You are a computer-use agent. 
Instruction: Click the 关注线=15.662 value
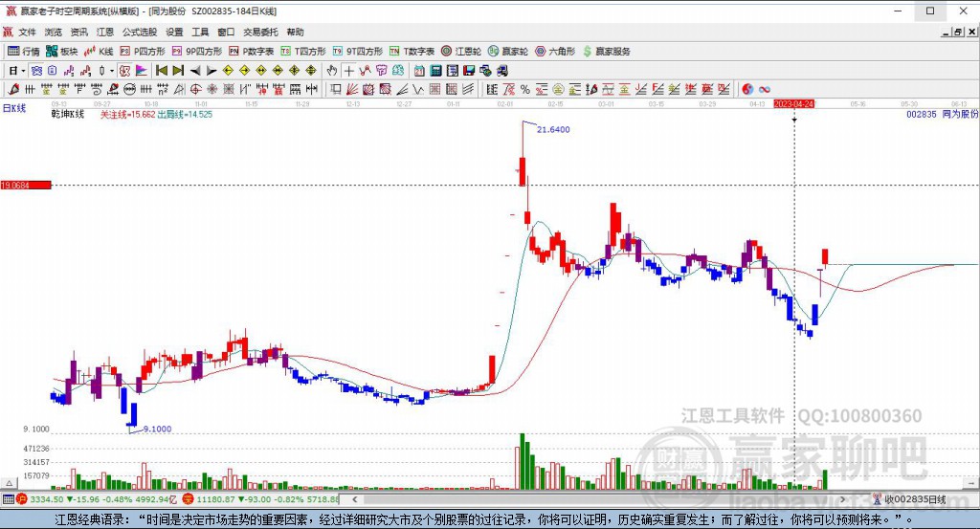(127, 114)
